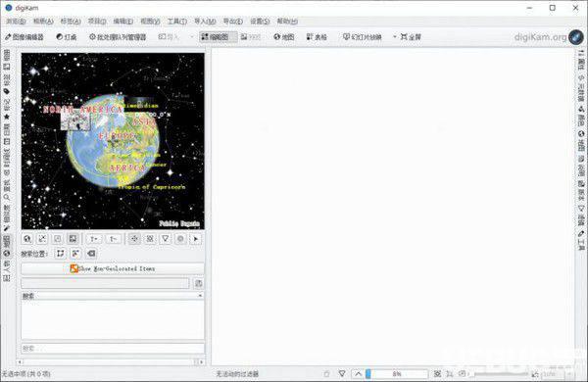Open the View (视图) menu
588x382 pixels.
coord(150,22)
